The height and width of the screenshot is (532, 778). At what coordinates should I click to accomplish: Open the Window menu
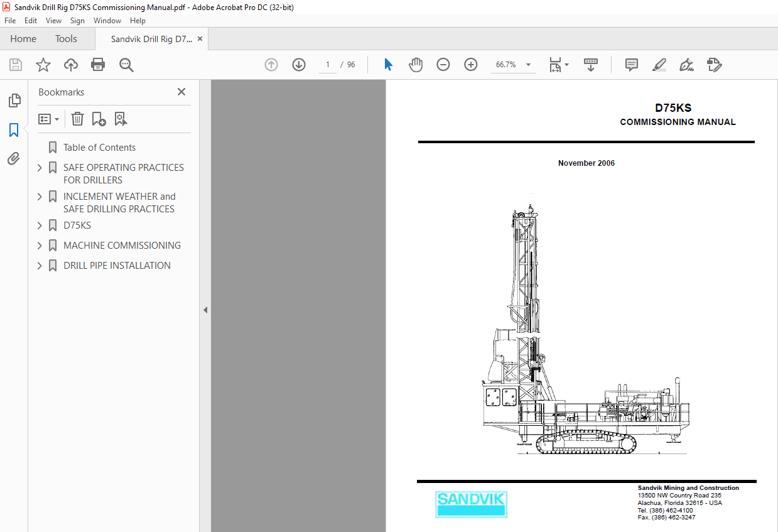[x=107, y=20]
